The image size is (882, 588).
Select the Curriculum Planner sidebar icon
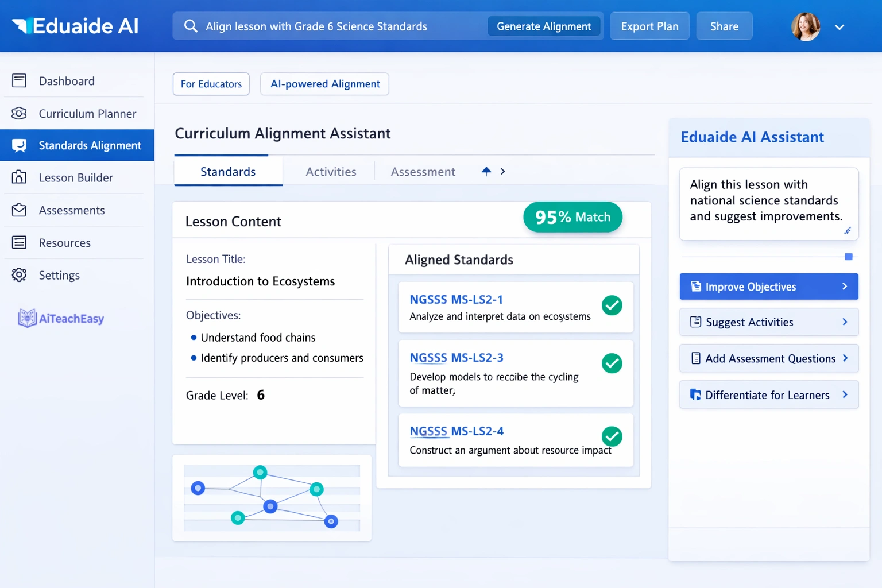point(19,114)
